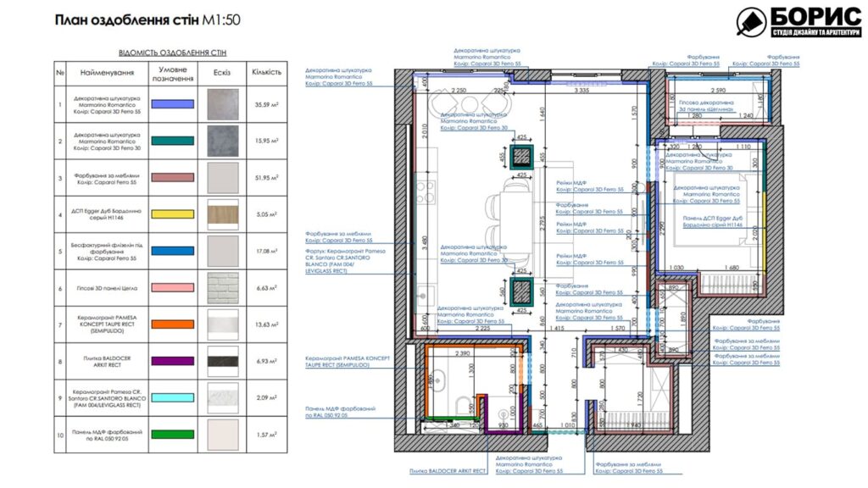Select the teal swatch for Ferro 30 plaster
This screenshot has width=868, height=488.
[172, 141]
